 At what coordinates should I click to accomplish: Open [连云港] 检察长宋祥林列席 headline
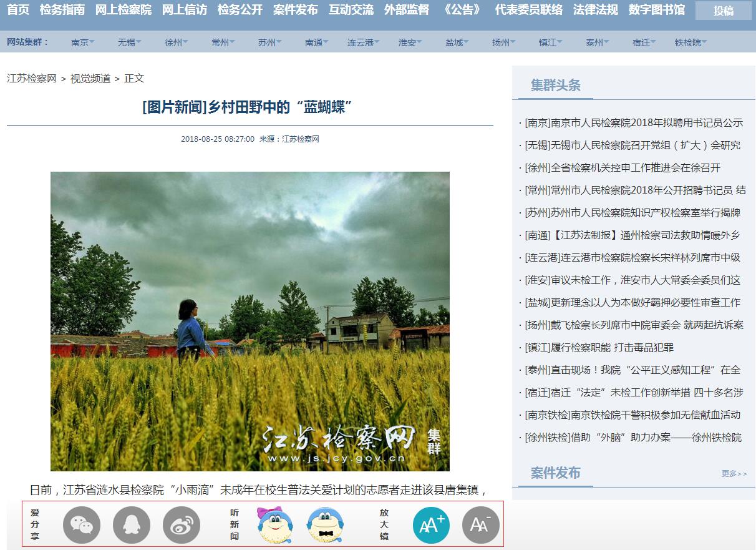click(x=632, y=258)
